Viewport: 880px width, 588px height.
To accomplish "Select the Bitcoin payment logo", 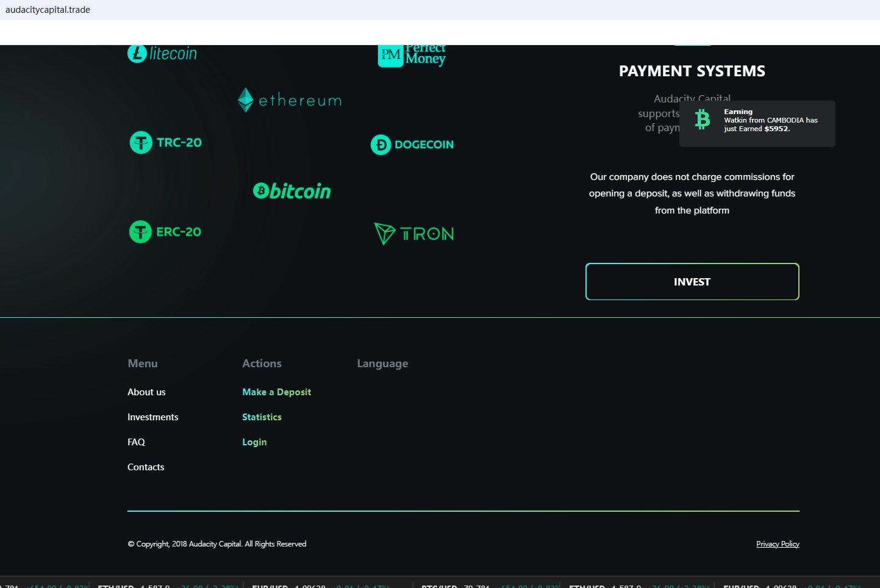I will [x=292, y=191].
